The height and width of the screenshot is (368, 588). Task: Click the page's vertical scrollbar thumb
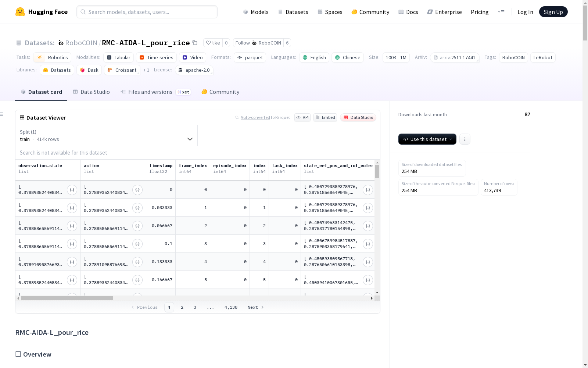[x=585, y=23]
